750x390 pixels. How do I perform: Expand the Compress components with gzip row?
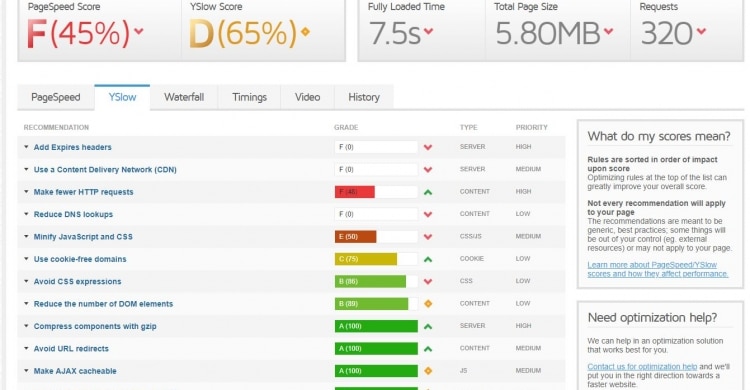point(26,326)
